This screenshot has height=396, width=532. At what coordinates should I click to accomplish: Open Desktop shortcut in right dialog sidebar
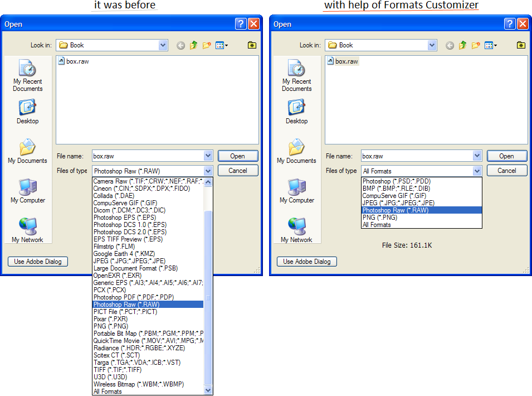coord(296,112)
